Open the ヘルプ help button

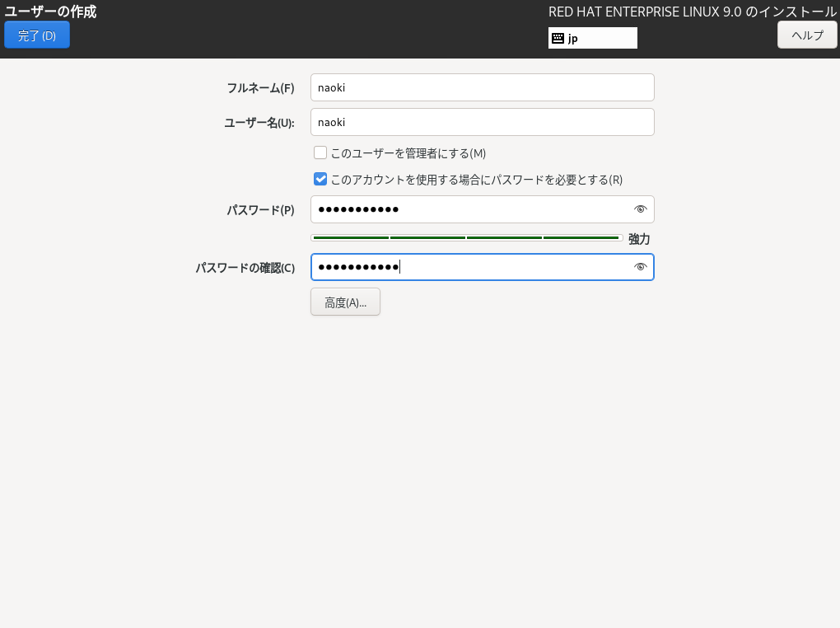tap(807, 35)
